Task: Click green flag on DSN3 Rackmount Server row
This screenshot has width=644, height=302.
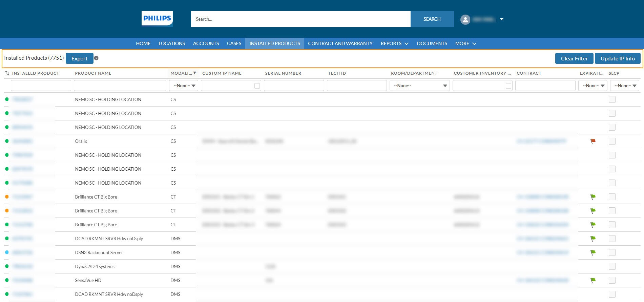Action: point(593,252)
